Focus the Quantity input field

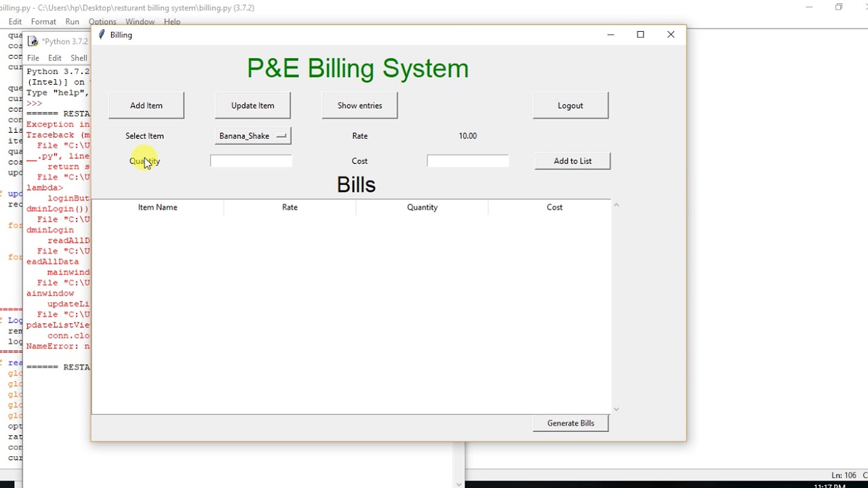tap(251, 161)
